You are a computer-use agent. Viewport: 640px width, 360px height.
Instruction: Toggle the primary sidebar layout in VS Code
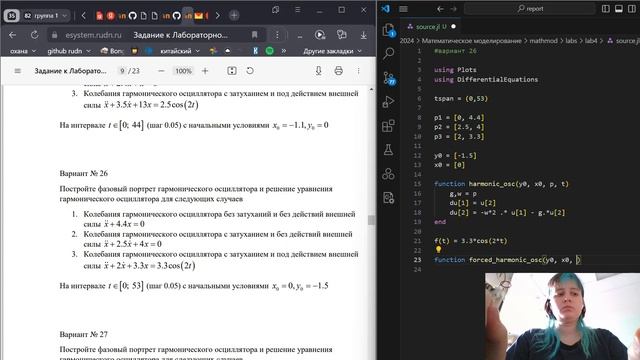(606, 9)
